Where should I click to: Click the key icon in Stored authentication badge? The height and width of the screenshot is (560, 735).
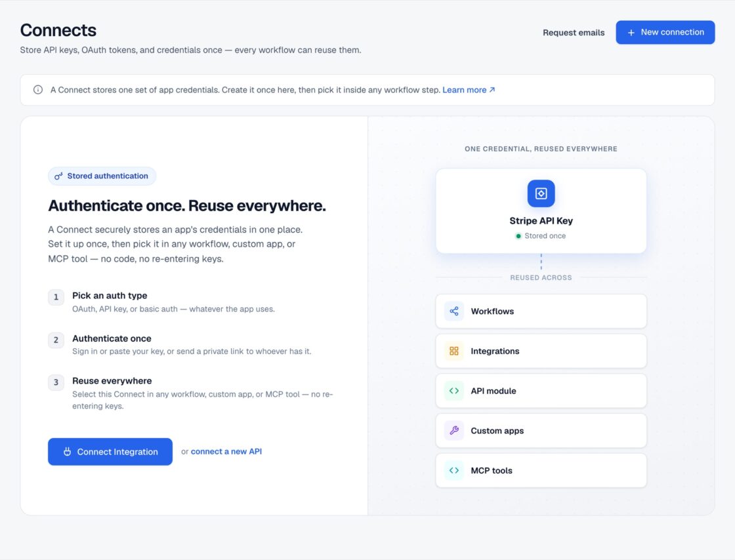click(x=58, y=176)
